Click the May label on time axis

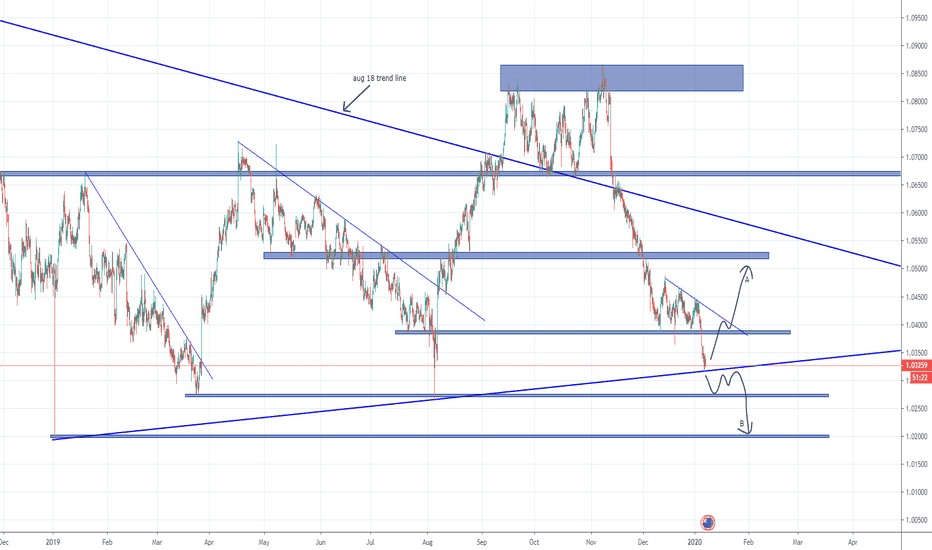tap(265, 542)
